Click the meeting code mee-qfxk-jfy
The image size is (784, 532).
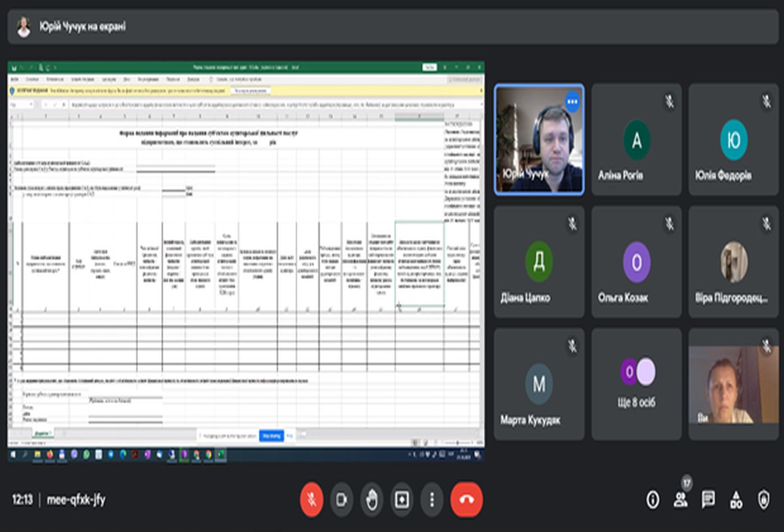[76, 499]
